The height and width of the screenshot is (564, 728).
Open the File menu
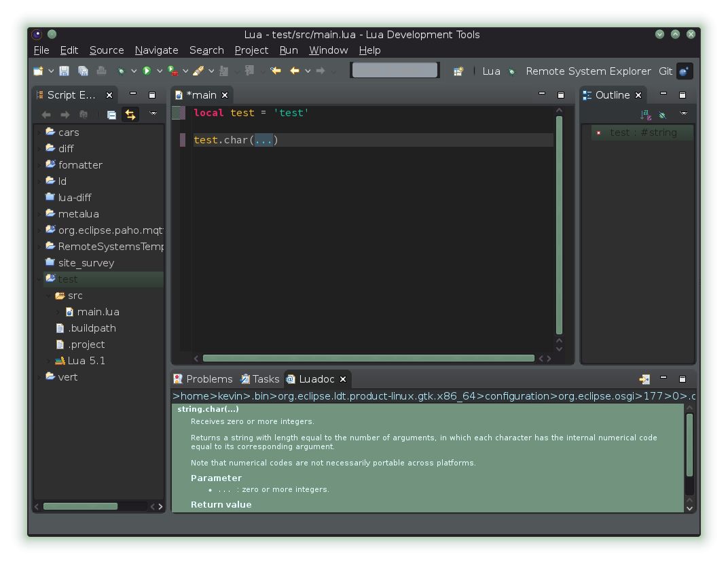pos(41,50)
